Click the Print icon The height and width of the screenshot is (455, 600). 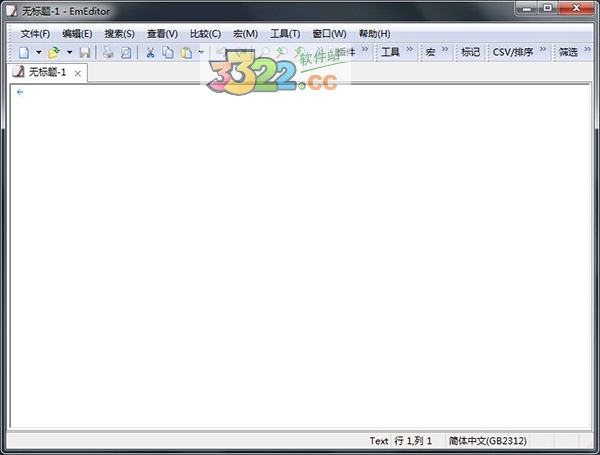tap(108, 52)
